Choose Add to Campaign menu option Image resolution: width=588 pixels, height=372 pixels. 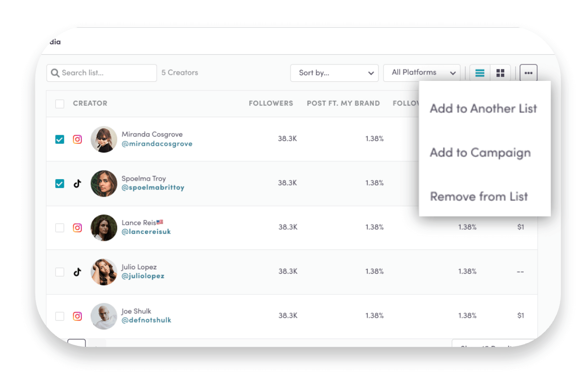pos(480,153)
